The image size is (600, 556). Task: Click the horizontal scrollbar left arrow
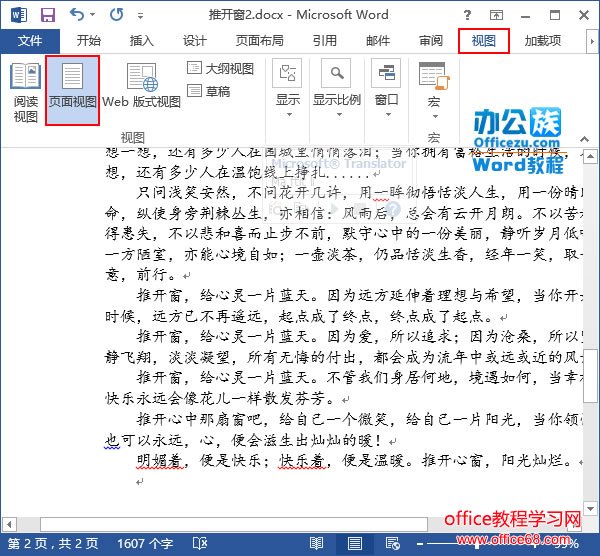click(8, 524)
